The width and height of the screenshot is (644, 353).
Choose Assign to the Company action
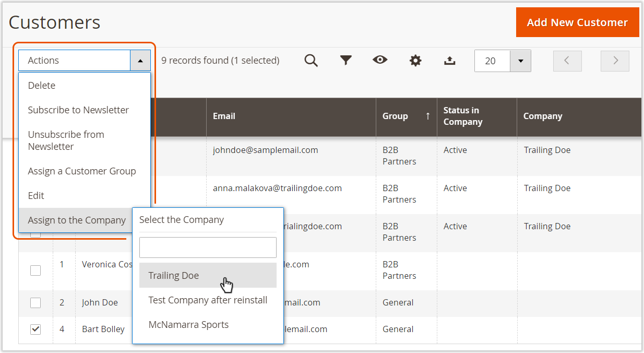(76, 220)
